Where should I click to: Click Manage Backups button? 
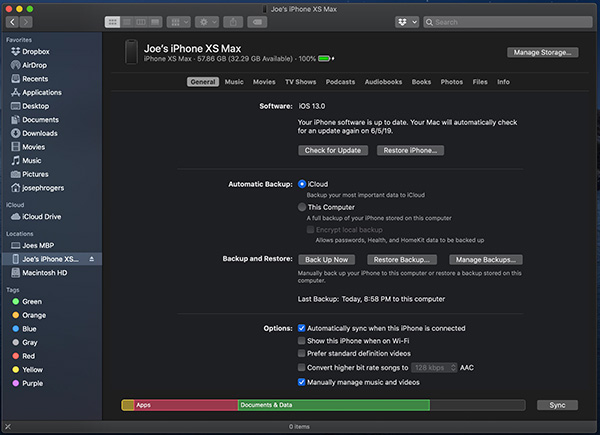486,260
